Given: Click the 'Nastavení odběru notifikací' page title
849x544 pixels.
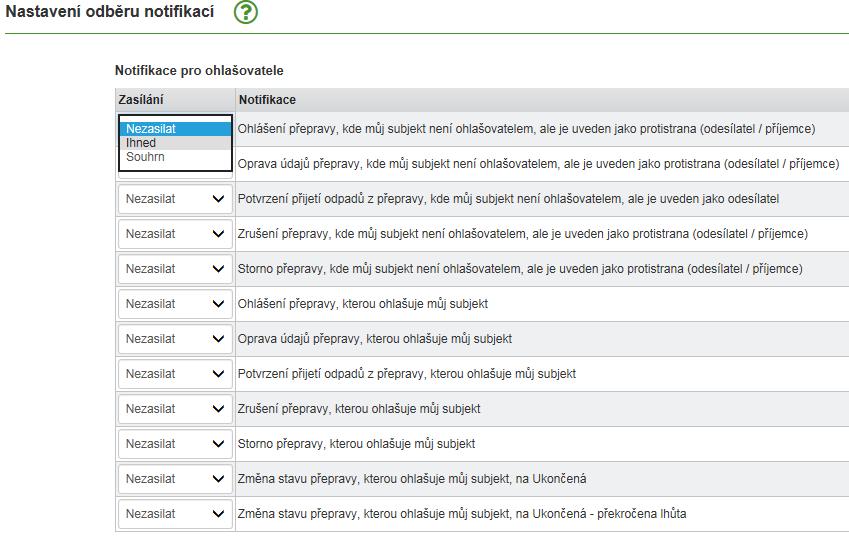Looking at the screenshot, I should click(110, 11).
